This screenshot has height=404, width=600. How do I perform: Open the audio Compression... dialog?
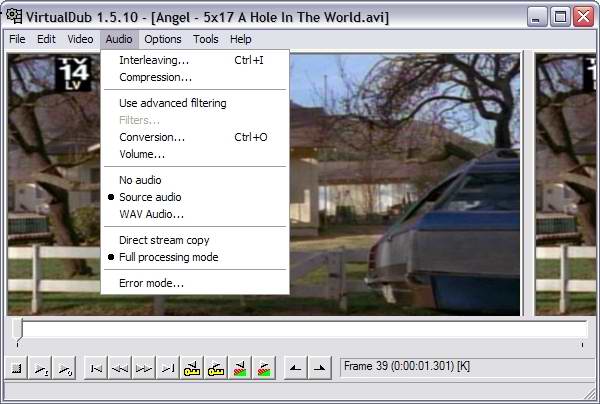195,77
